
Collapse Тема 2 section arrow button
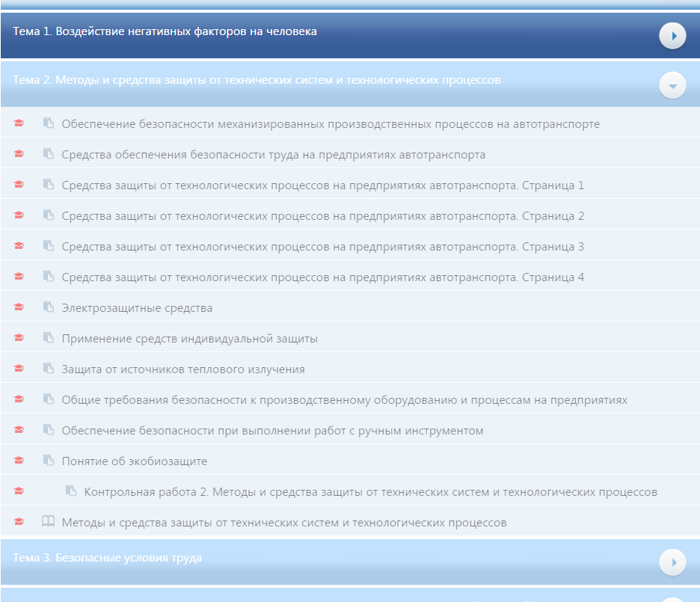[672, 85]
